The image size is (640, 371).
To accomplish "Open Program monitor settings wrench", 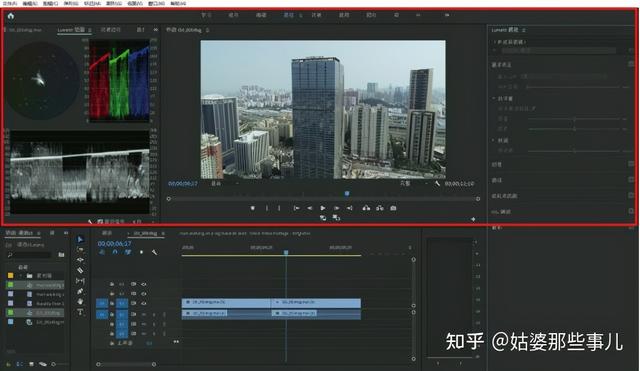I will pyautogui.click(x=437, y=184).
